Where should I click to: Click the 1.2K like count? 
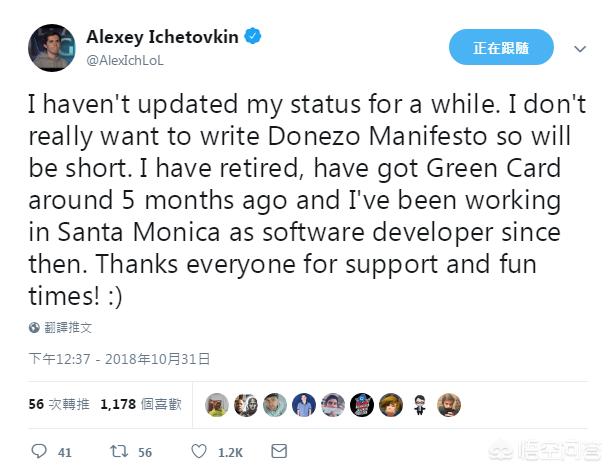pyautogui.click(x=230, y=453)
